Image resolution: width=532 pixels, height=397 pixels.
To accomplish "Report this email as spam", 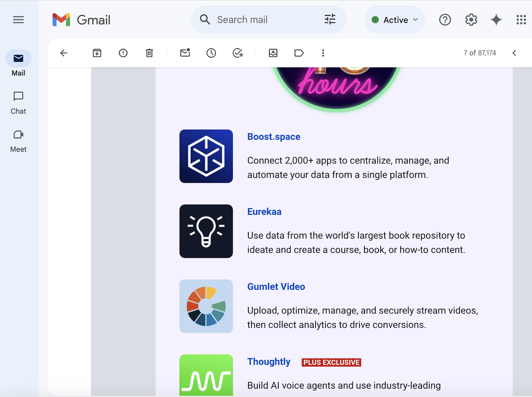I will tap(123, 53).
